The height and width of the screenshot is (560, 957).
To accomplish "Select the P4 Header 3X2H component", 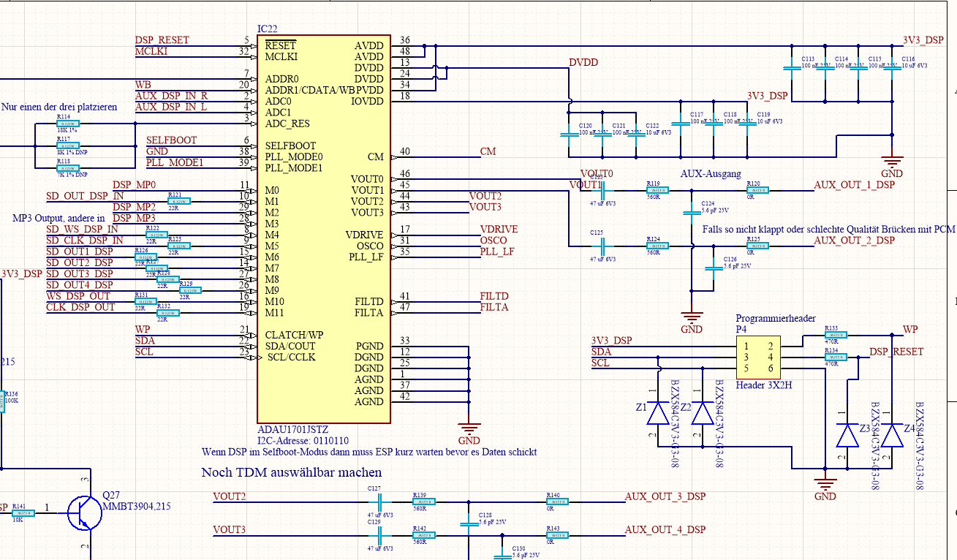I will pos(757,355).
